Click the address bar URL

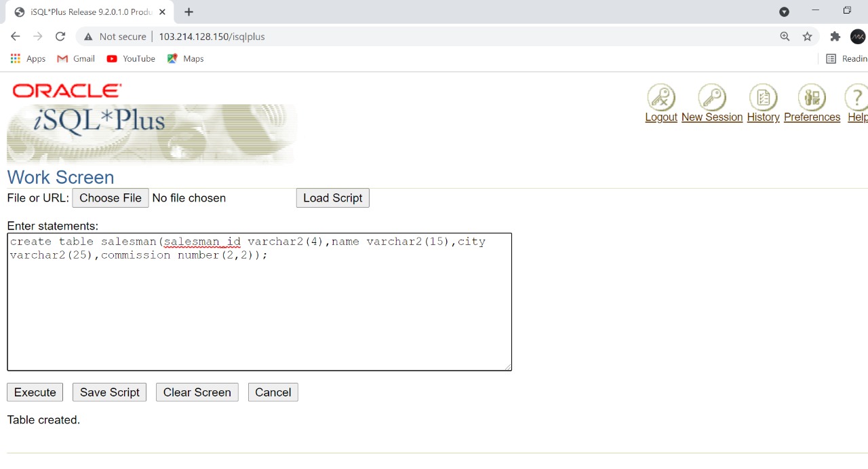[x=212, y=37]
